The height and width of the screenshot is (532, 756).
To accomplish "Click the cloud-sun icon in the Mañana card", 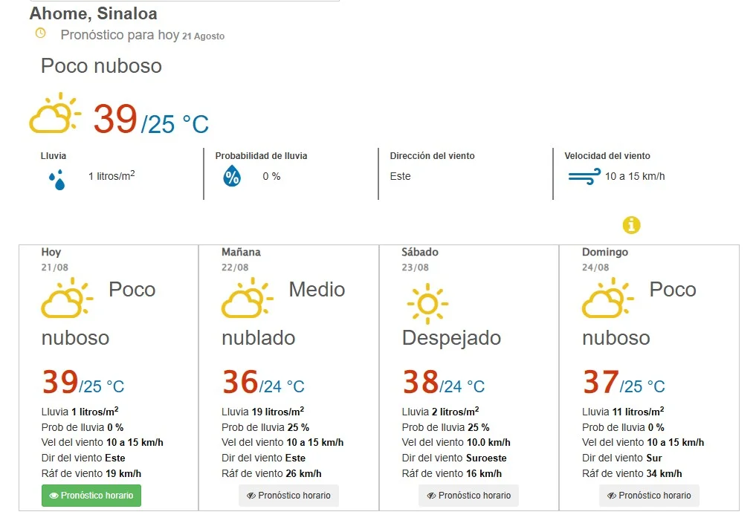I will pos(248,298).
